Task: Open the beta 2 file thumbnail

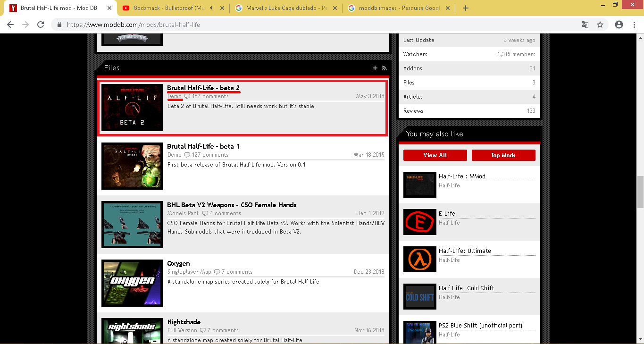Action: click(x=132, y=108)
